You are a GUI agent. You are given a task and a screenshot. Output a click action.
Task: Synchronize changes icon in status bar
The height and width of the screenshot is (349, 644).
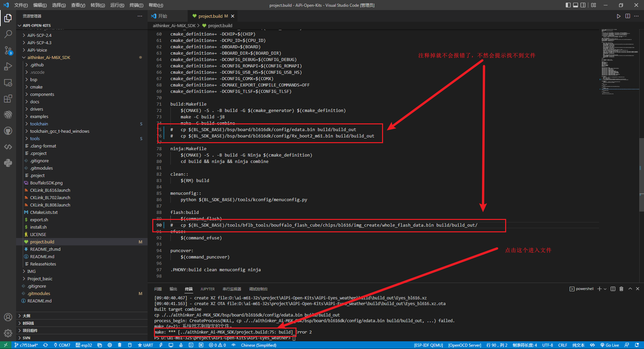click(x=46, y=345)
